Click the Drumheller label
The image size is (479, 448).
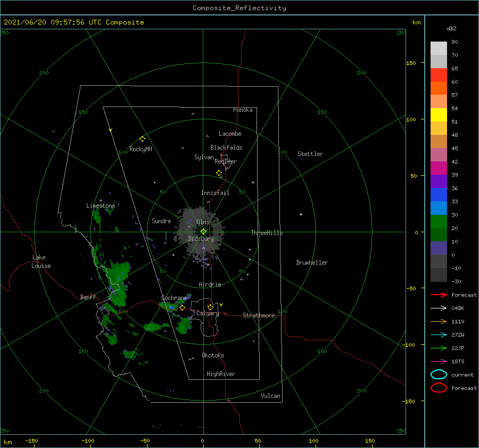pyautogui.click(x=312, y=263)
